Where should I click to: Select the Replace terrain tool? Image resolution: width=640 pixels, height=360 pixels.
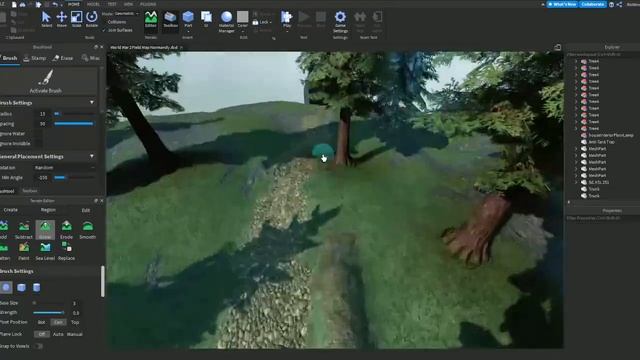point(67,251)
